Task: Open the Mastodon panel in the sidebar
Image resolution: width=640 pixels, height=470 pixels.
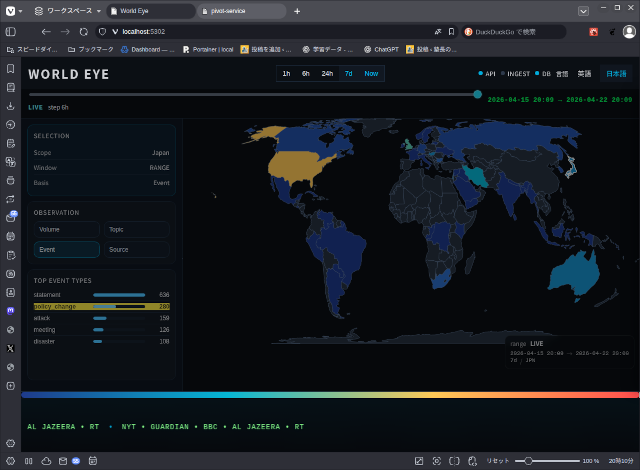Action: 10,311
